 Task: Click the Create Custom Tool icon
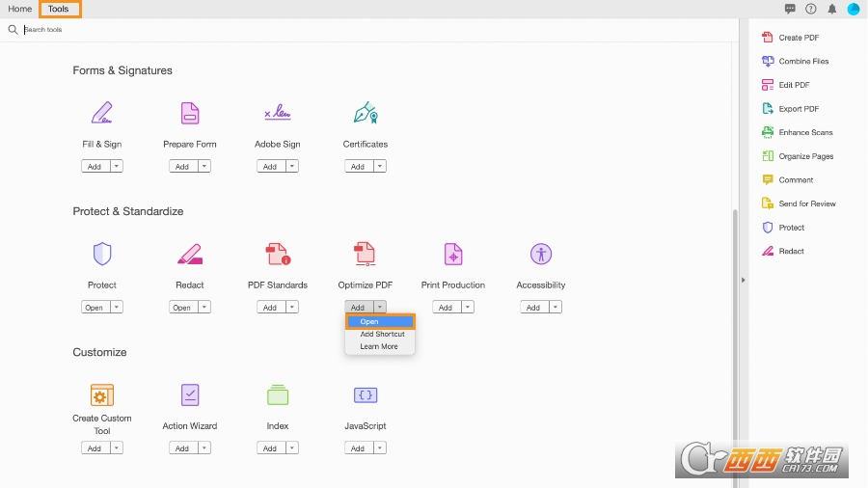click(102, 395)
